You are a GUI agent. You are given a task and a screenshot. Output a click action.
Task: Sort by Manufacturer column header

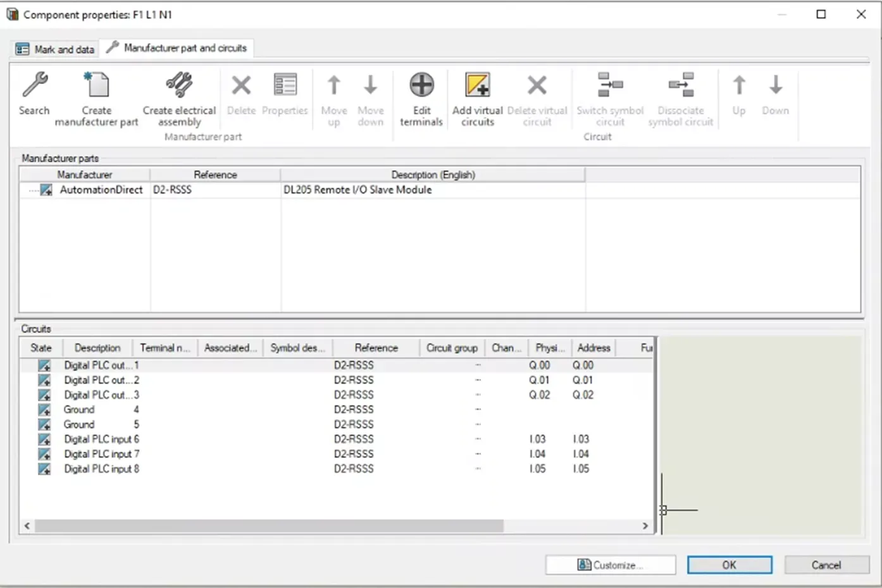(x=85, y=175)
